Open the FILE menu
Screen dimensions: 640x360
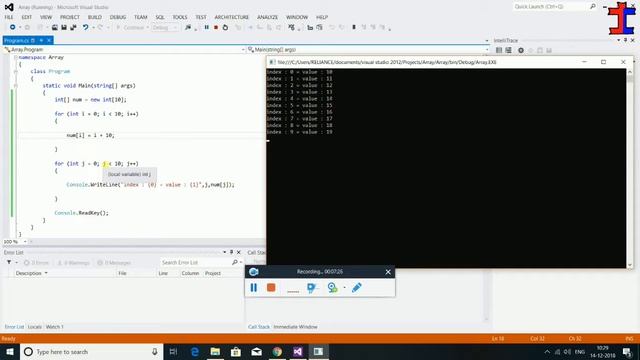9,17
